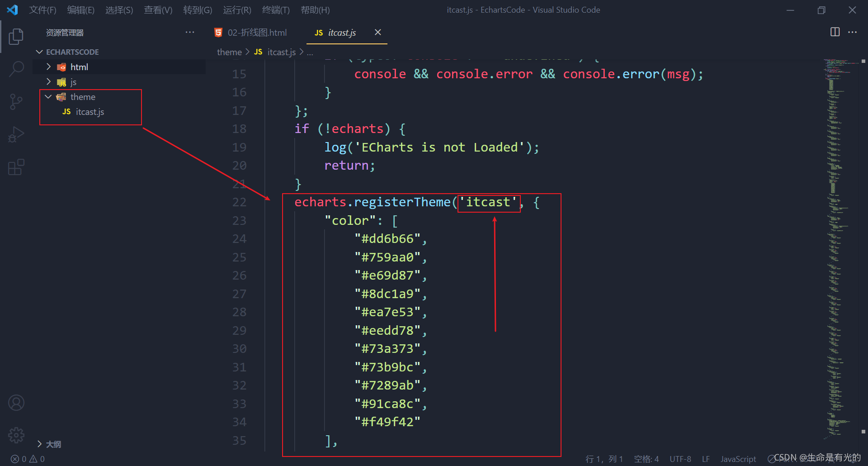Viewport: 868px width, 466px height.
Task: Click the "#e69d87" color string
Action: tap(387, 276)
